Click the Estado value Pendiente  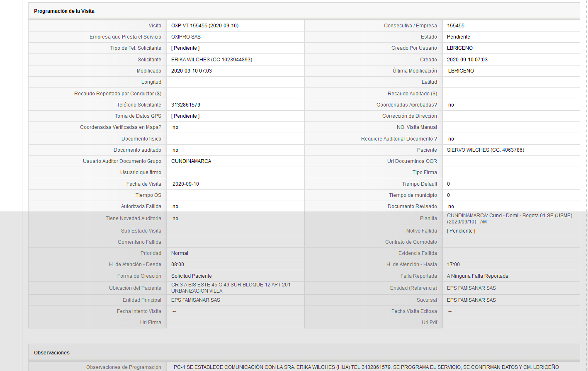(x=459, y=37)
